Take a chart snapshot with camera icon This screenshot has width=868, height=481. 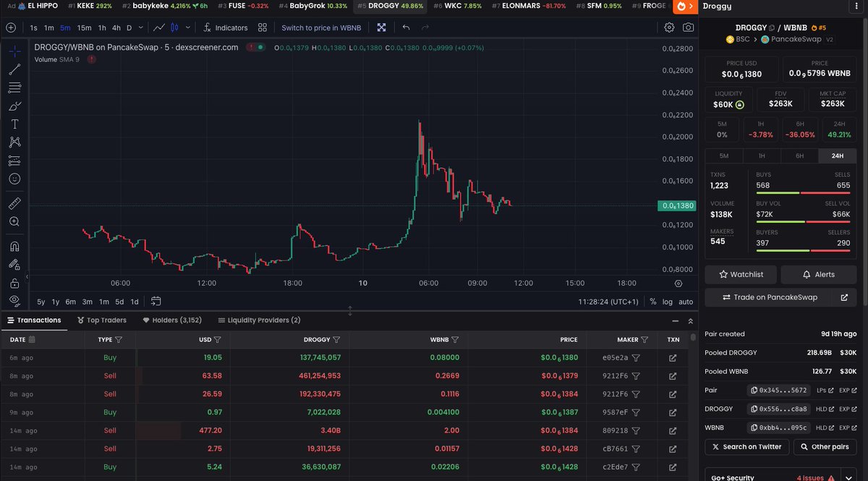[688, 27]
